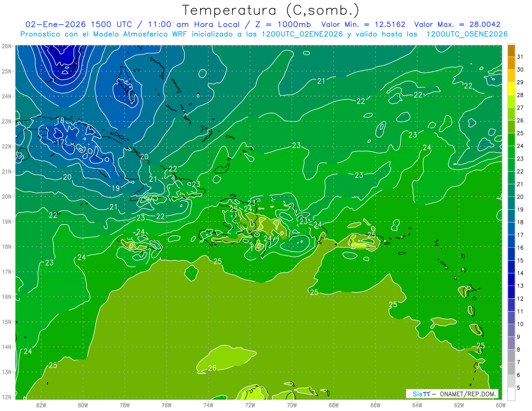Click the longitude label '66W'
Image resolution: width=532 pixels, height=411 pixels.
click(376, 405)
